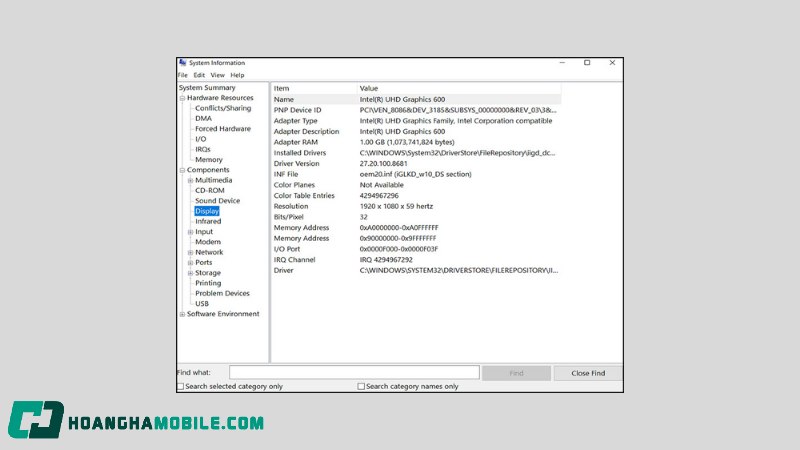Click inside the Find what field

point(354,372)
